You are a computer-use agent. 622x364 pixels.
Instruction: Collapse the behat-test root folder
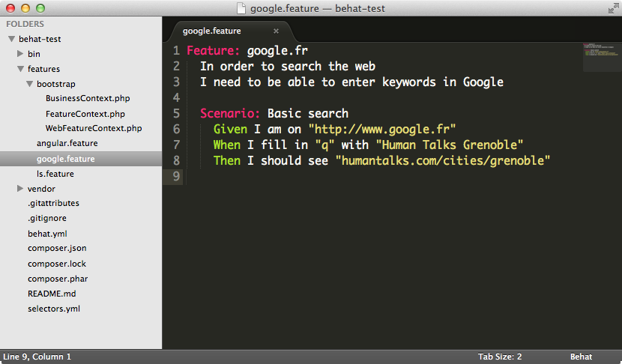[x=11, y=39]
